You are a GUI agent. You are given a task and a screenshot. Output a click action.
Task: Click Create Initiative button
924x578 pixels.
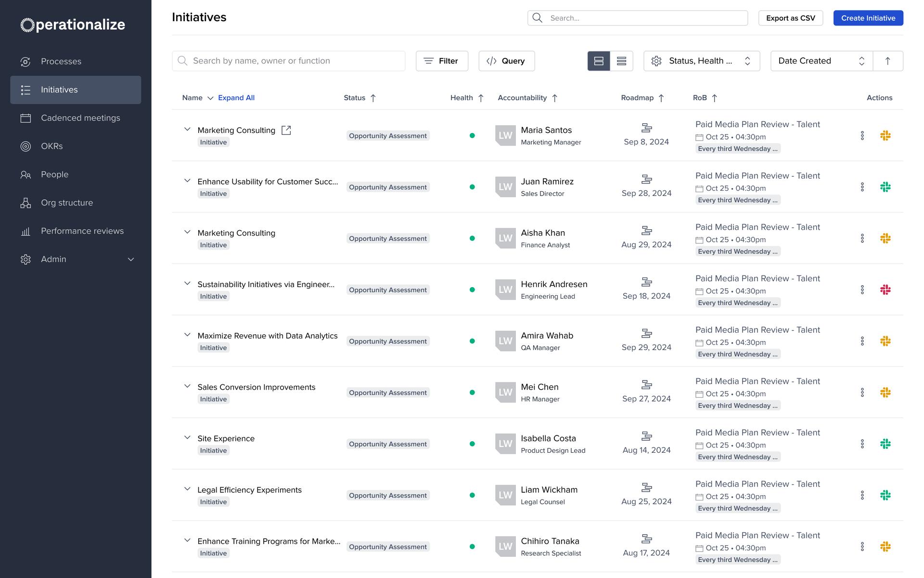point(868,18)
